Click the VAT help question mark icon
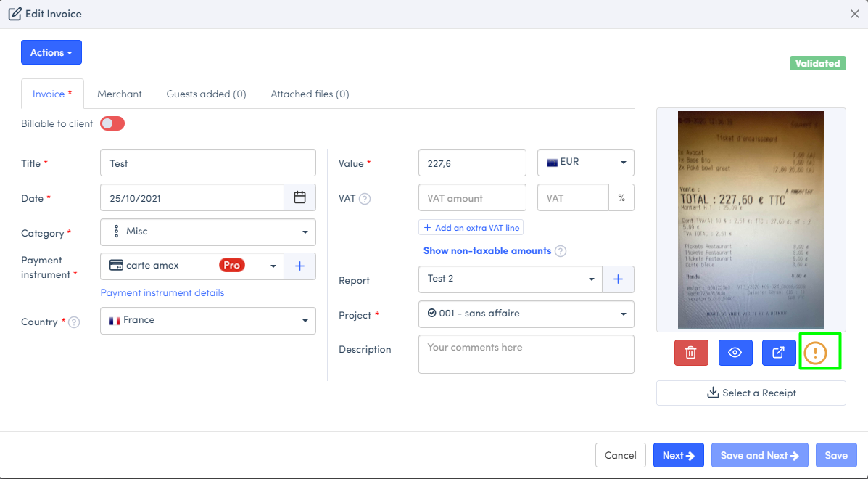Image resolution: width=868 pixels, height=479 pixels. (x=365, y=199)
